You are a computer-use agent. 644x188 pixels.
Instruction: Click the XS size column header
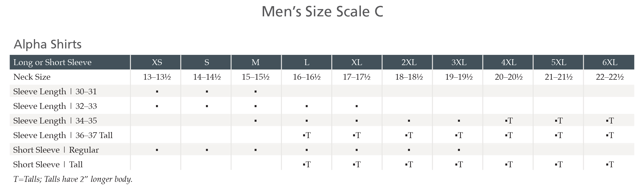pos(157,62)
